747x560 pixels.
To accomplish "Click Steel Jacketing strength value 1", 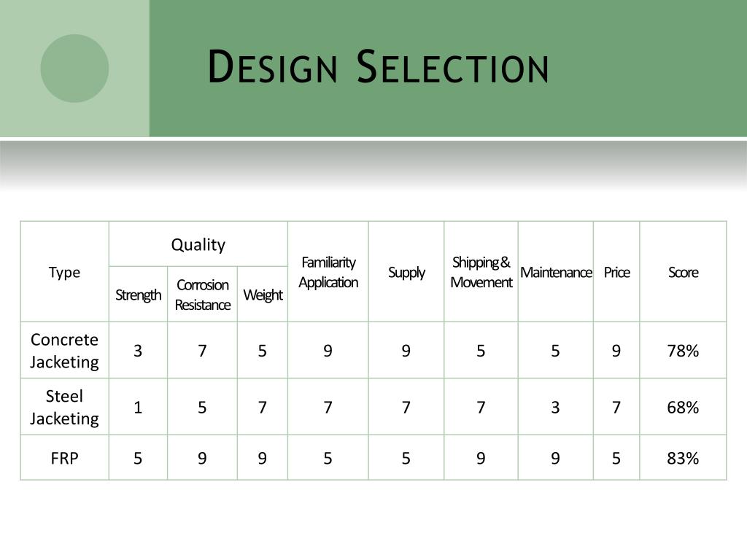I will (x=138, y=407).
